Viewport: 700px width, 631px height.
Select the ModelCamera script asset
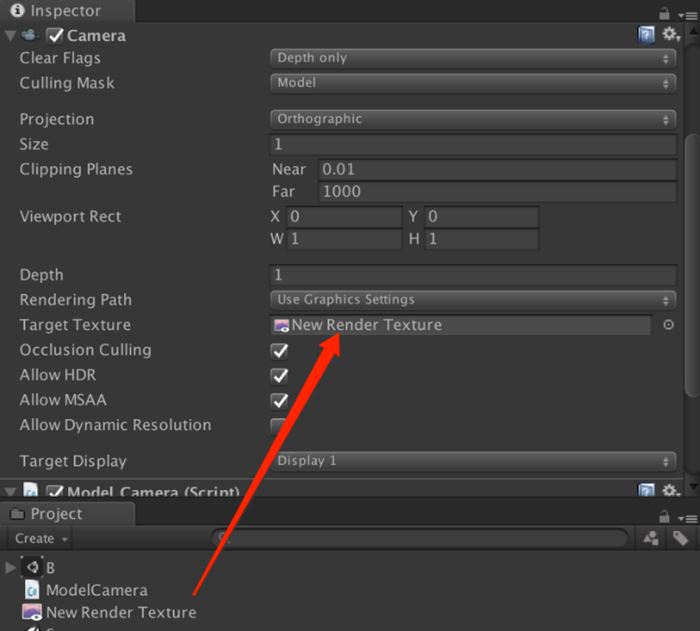tap(96, 590)
